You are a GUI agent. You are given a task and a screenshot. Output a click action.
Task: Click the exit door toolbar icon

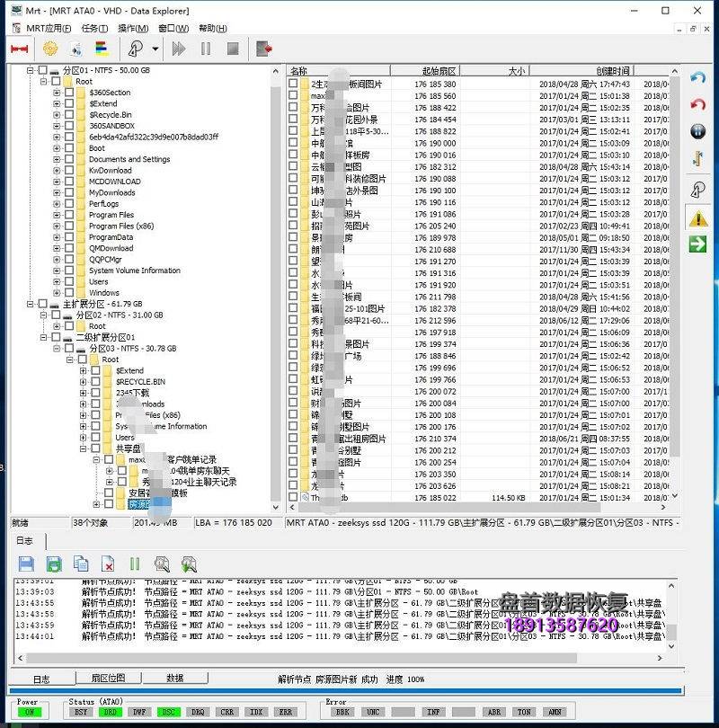[x=263, y=49]
